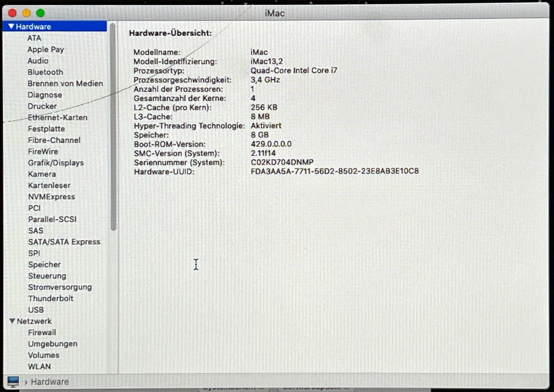Select Thunderbolt in the sidebar
Viewport: 554px width, 392px height.
[51, 298]
